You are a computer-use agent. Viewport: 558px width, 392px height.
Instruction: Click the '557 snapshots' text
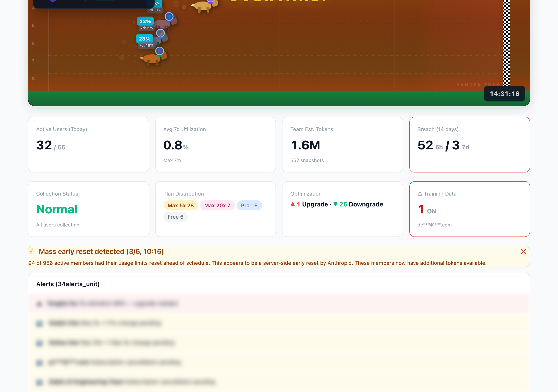[307, 160]
